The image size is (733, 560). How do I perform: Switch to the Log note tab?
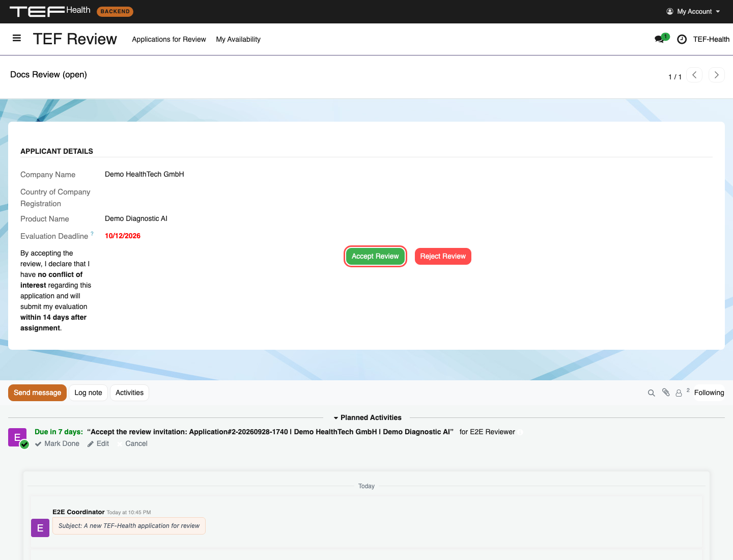(88, 393)
